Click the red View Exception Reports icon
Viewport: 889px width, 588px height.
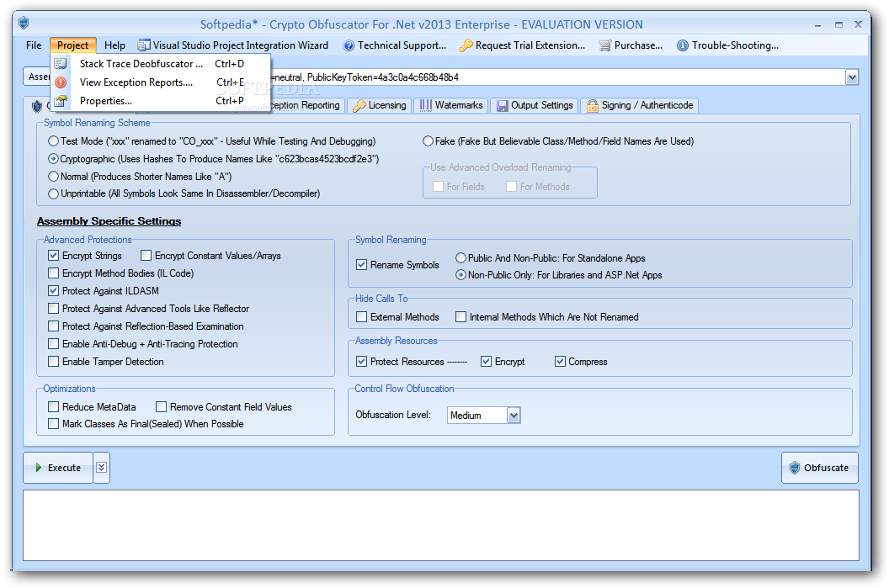coord(61,82)
